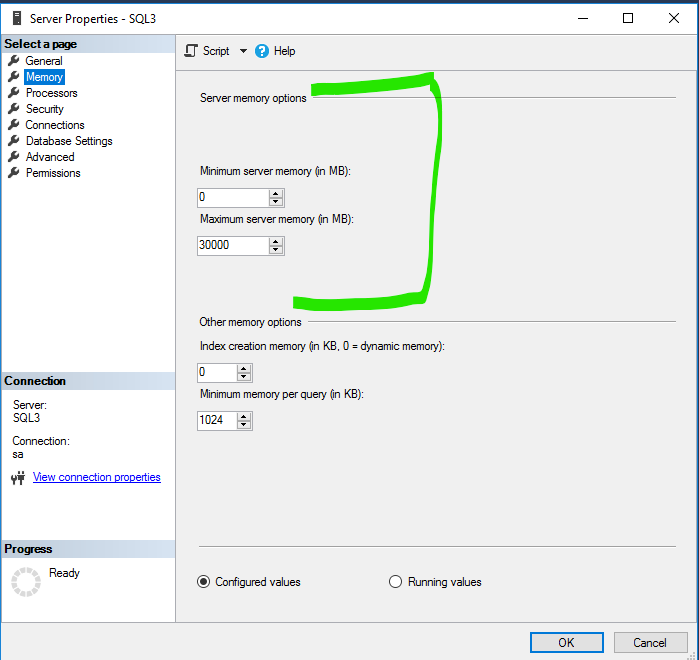Click the wrench icon beside Connections
This screenshot has width=699, height=660.
point(14,125)
